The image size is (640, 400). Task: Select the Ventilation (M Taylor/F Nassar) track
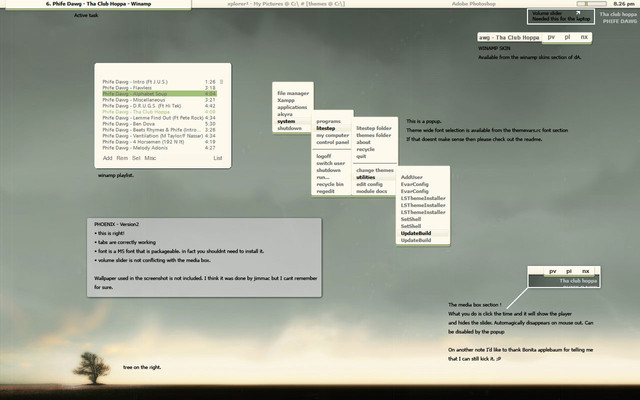(159, 136)
